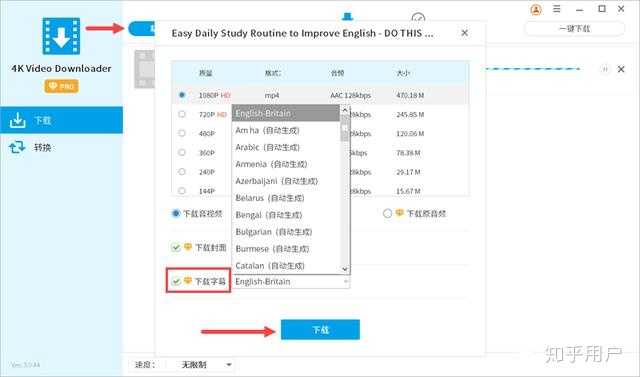Open the 下载 section in the sidebar

[x=61, y=120]
